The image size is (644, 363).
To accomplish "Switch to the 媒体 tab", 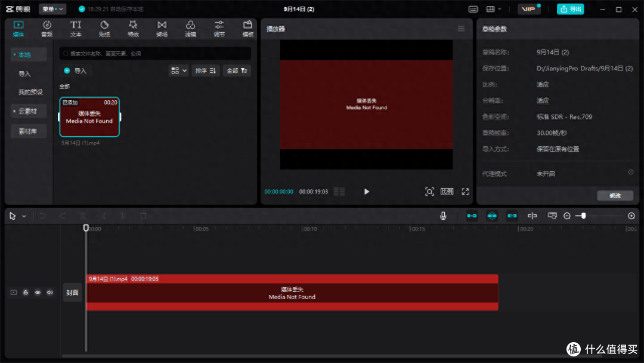I will click(x=18, y=29).
